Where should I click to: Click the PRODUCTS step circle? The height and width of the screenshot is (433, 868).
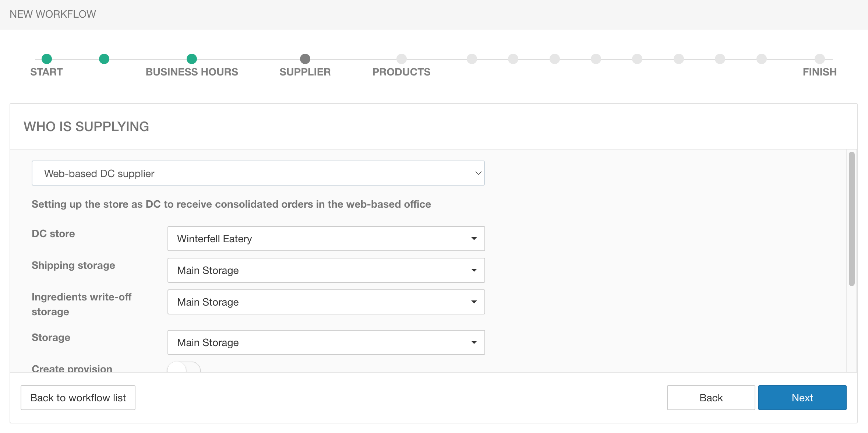click(x=402, y=59)
